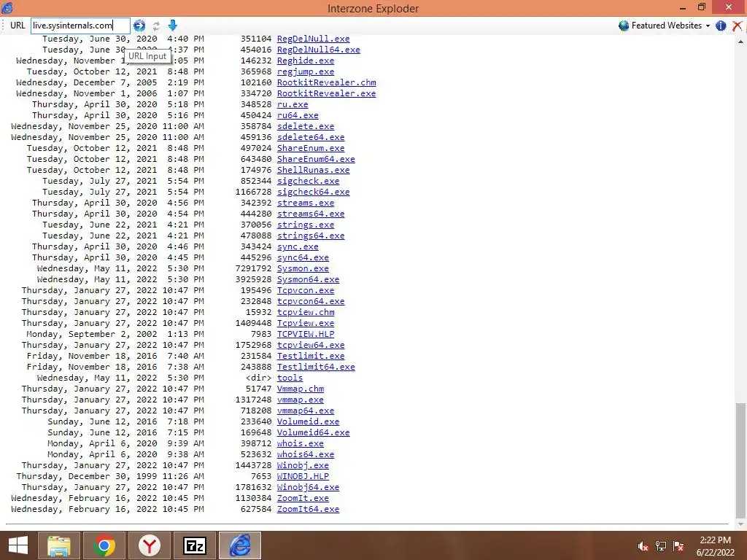
Task: Open the ZoomIt.exe link
Action: (303, 499)
